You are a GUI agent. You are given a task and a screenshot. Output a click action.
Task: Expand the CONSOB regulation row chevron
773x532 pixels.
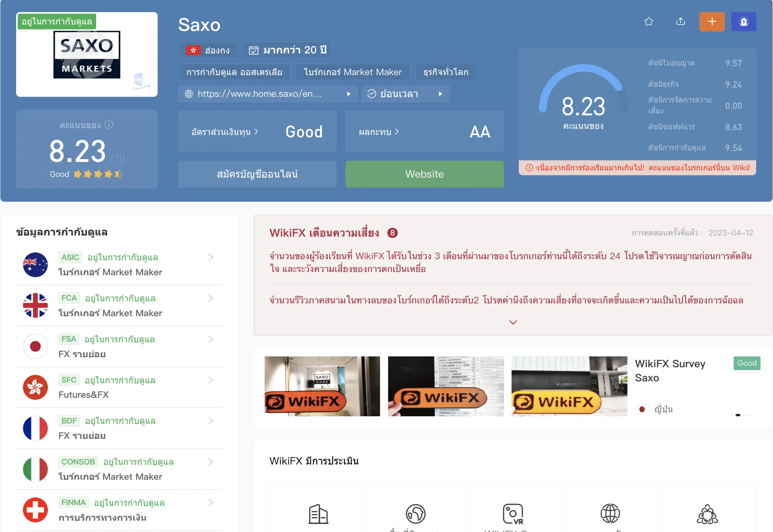[x=210, y=462]
